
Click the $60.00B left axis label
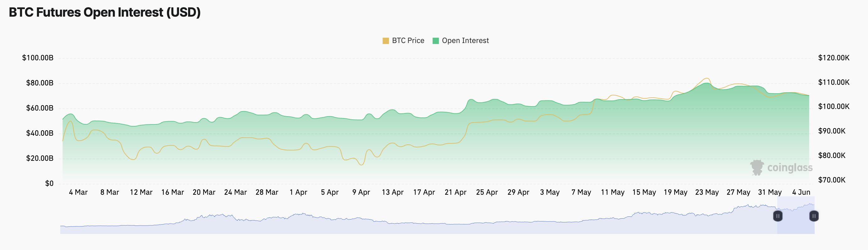40,108
